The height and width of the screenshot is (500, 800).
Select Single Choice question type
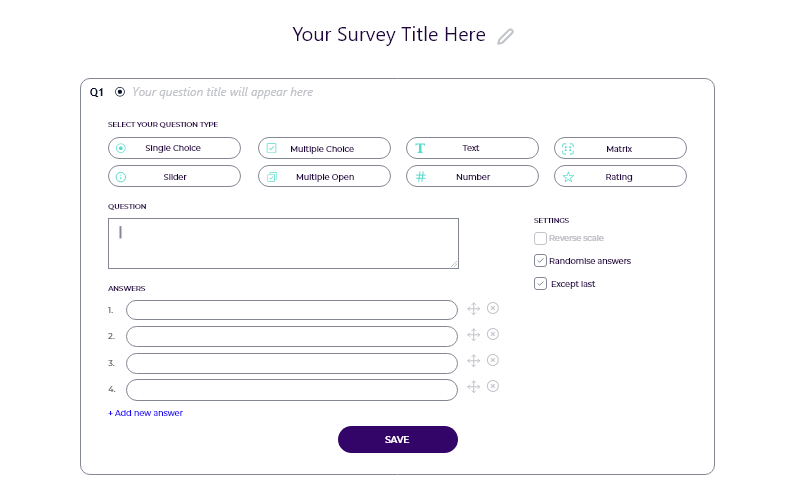(174, 148)
